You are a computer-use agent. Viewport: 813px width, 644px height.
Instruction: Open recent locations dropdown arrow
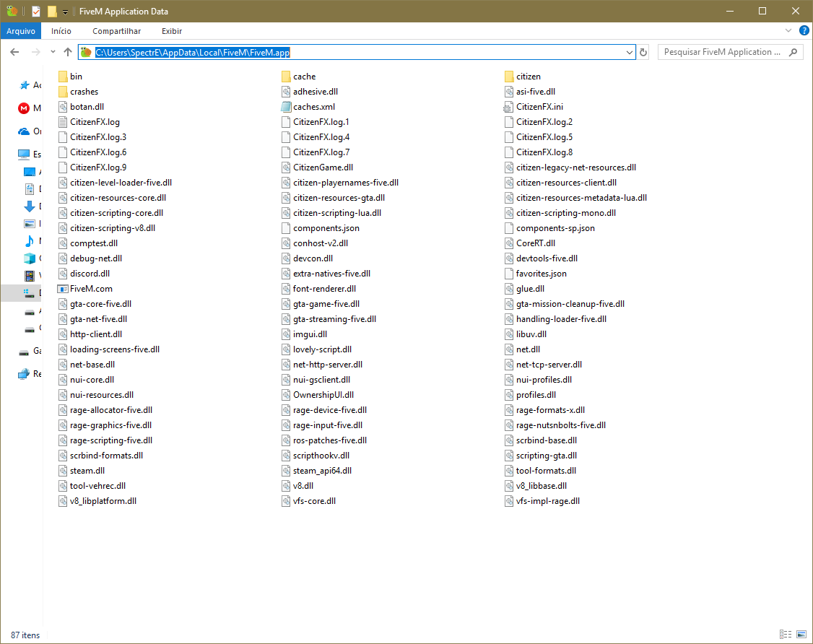point(53,52)
